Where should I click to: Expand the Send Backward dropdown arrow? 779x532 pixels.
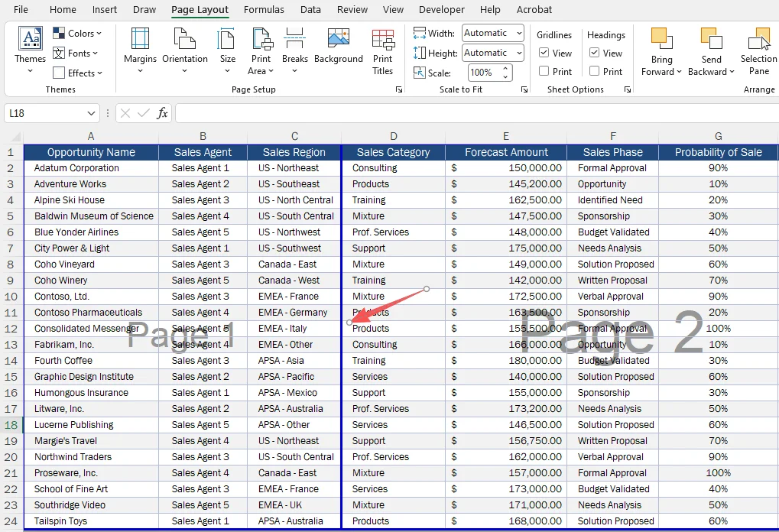pos(732,72)
